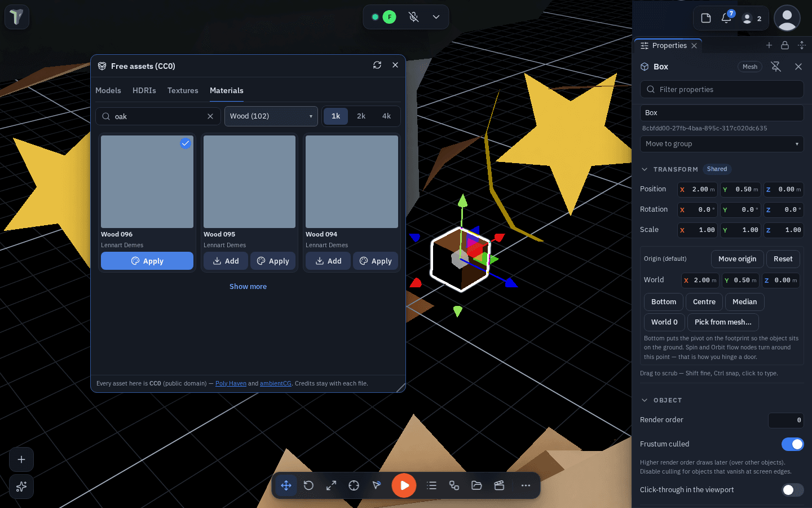Screen dimensions: 812x508
Task: Click the page icon in the top bar
Action: click(706, 18)
